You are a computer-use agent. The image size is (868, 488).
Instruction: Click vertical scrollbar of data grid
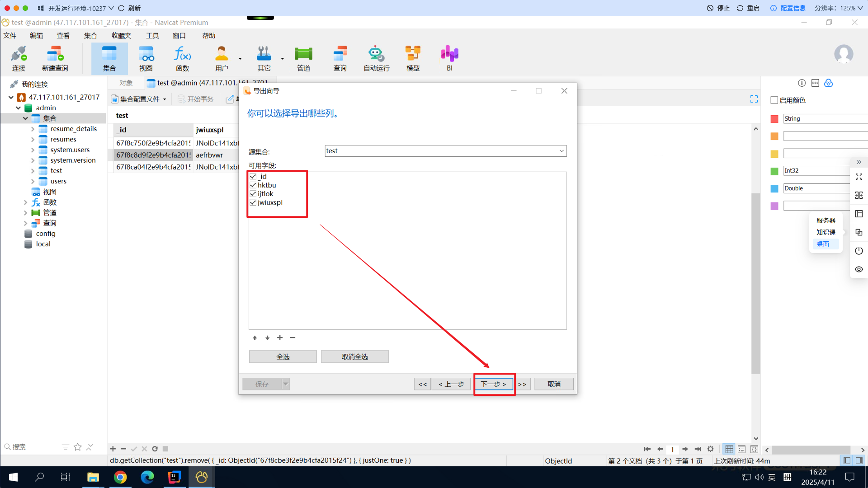(x=755, y=283)
